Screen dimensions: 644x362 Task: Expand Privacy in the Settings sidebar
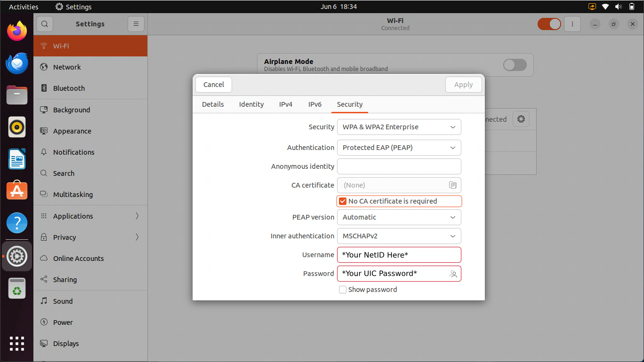click(90, 237)
